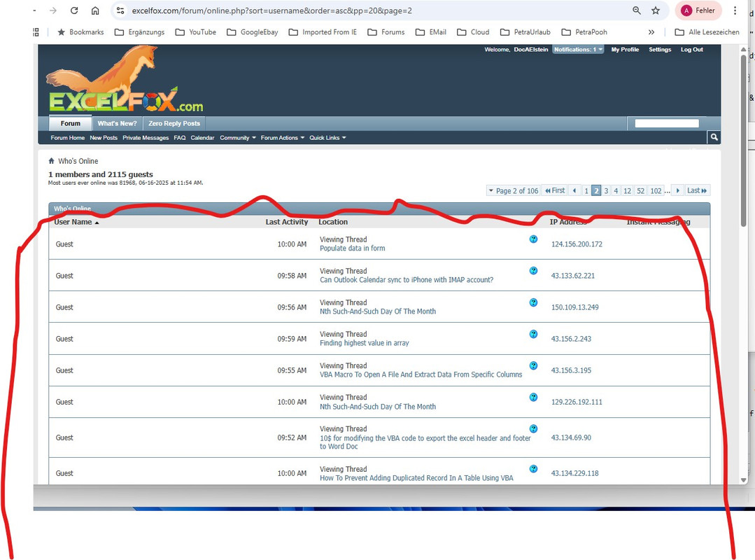Image resolution: width=755 pixels, height=560 pixels.
Task: Click the page vertical scrollbar thumb
Action: click(743, 139)
